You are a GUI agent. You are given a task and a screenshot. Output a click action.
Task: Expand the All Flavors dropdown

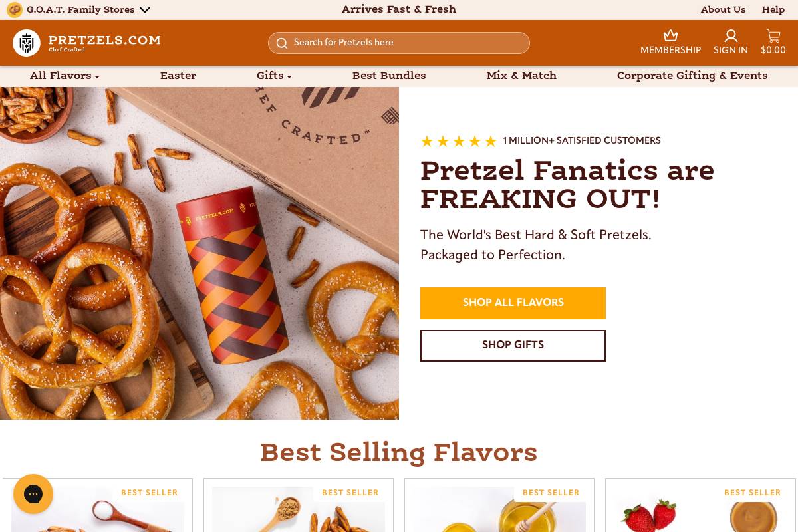point(64,76)
